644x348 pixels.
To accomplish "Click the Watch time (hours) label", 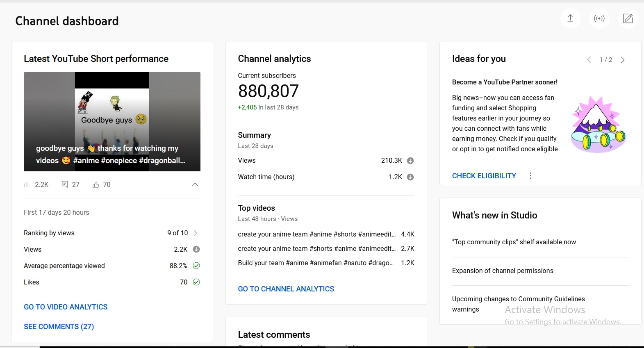I will point(266,177).
